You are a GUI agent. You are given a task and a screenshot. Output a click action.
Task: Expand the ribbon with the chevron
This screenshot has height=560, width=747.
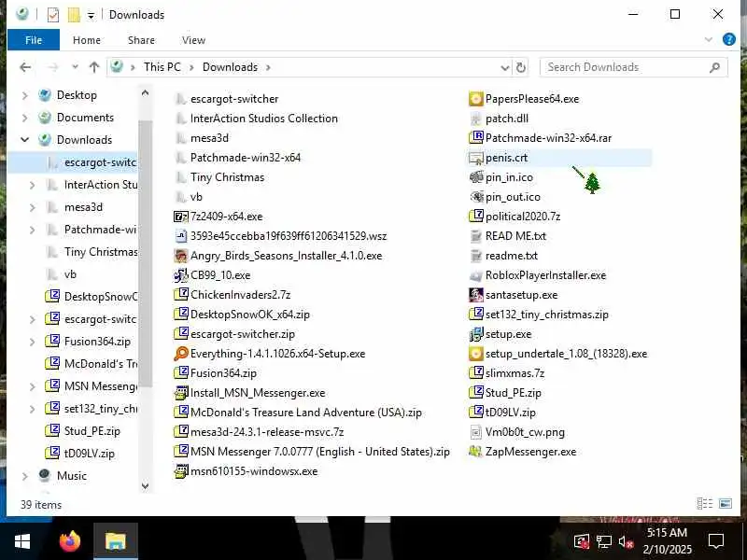(x=709, y=39)
